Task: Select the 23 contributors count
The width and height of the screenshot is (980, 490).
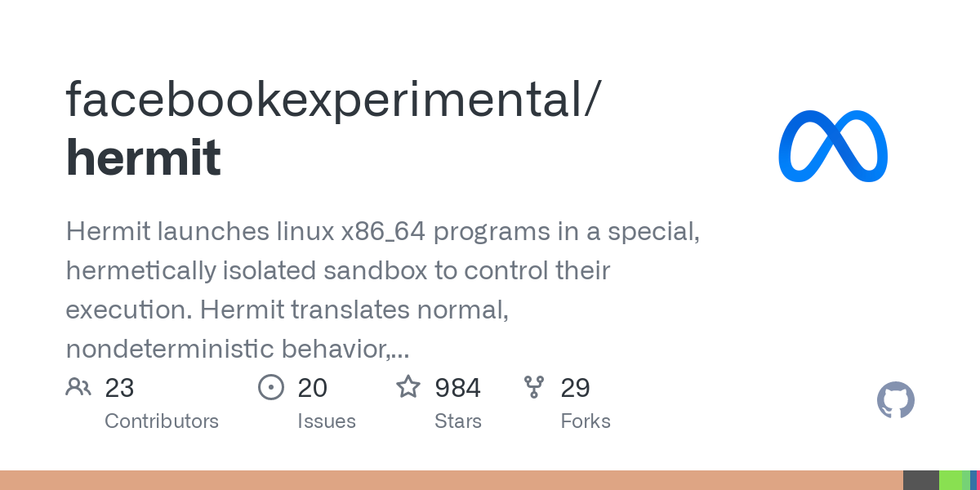Action: tap(119, 388)
